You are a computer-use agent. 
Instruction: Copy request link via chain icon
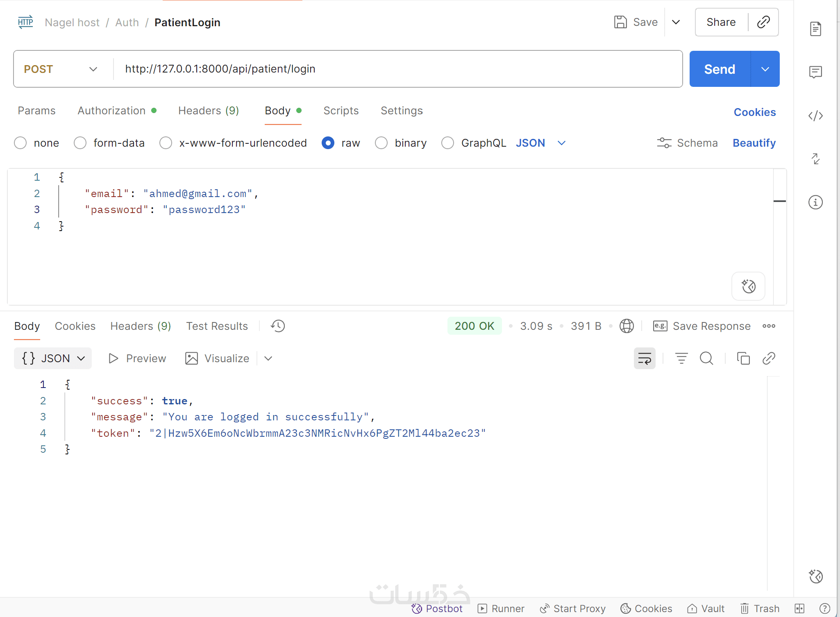pyautogui.click(x=763, y=22)
